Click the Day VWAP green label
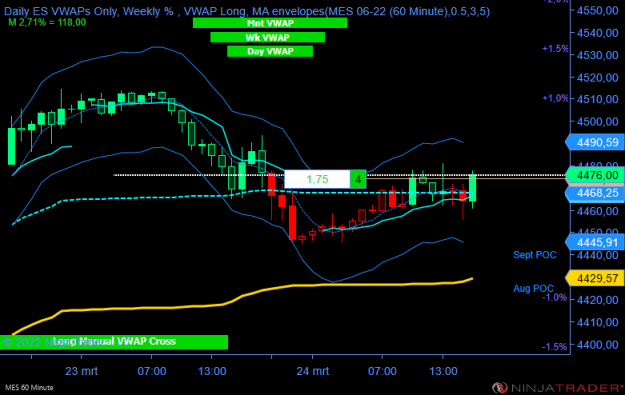The height and width of the screenshot is (395, 625). [x=270, y=51]
